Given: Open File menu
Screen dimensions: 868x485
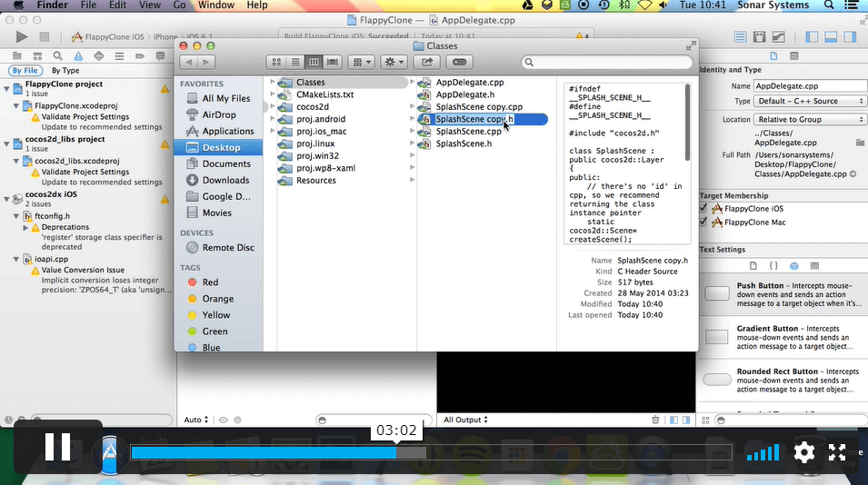Looking at the screenshot, I should pyautogui.click(x=88, y=5).
